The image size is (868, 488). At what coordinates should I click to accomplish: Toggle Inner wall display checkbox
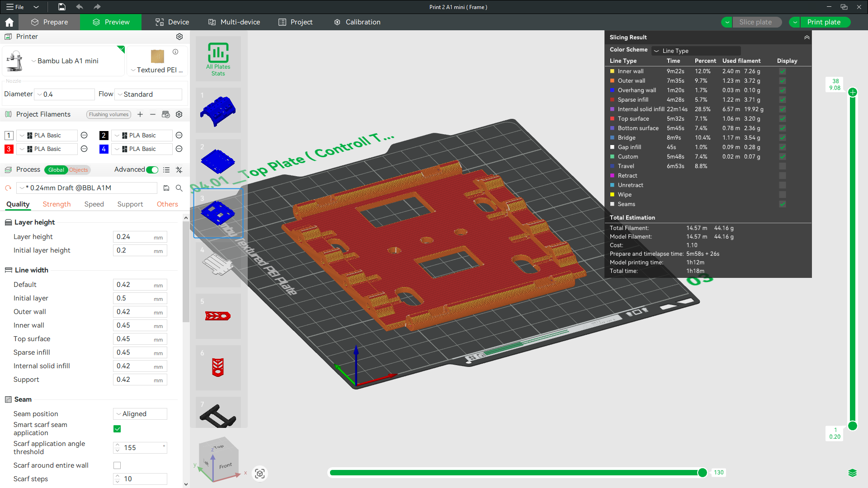pyautogui.click(x=783, y=71)
